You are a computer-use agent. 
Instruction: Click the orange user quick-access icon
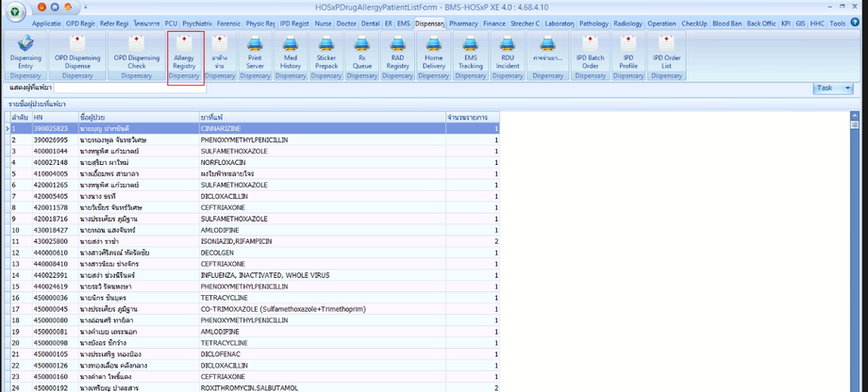68,7
